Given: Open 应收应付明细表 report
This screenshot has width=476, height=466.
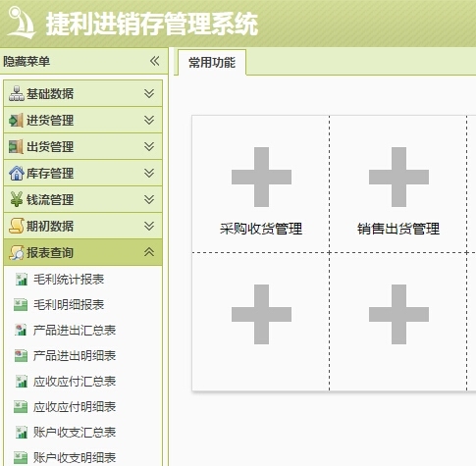Looking at the screenshot, I should coord(75,407).
